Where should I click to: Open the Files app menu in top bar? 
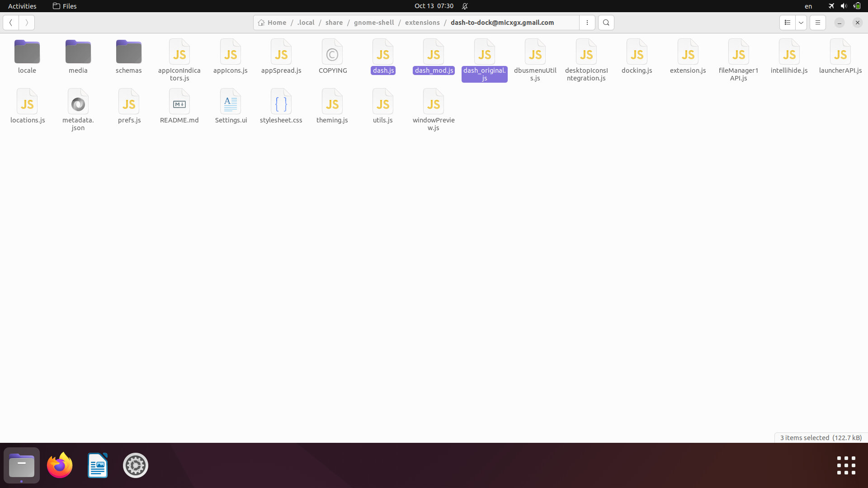coord(65,6)
